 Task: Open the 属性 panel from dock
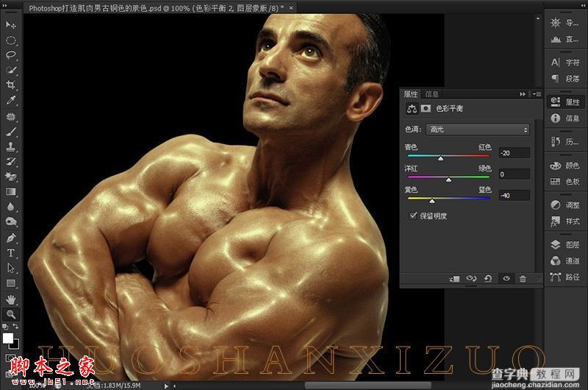click(565, 102)
